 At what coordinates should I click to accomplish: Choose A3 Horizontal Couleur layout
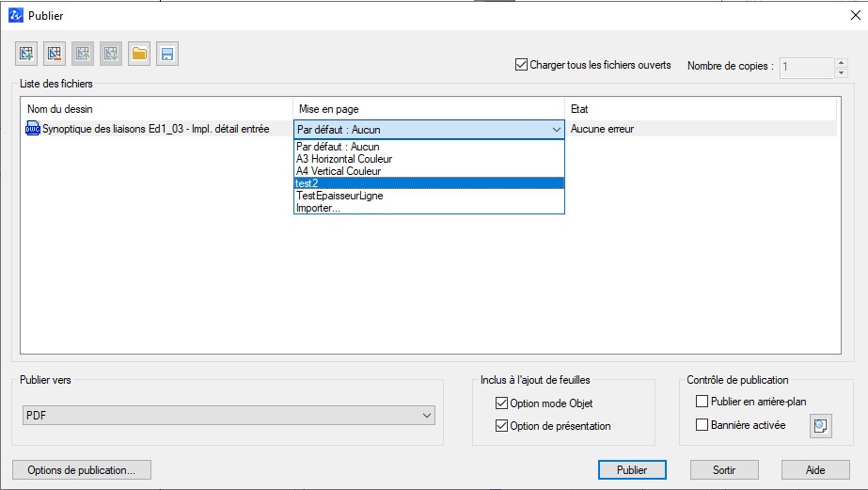click(429, 159)
